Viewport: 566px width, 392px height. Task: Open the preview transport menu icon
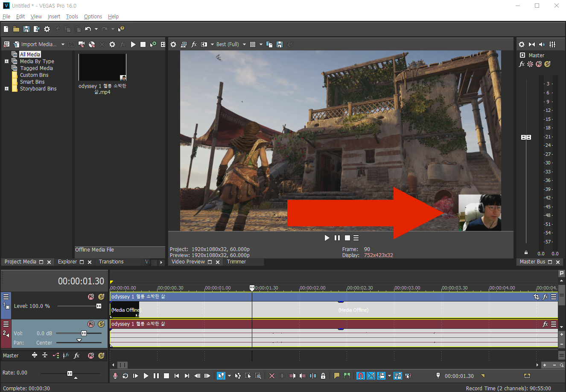356,238
